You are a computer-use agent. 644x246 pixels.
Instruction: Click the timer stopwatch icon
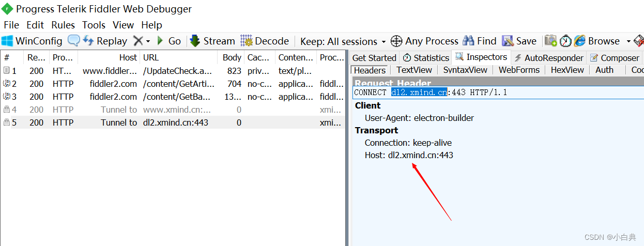pyautogui.click(x=565, y=41)
